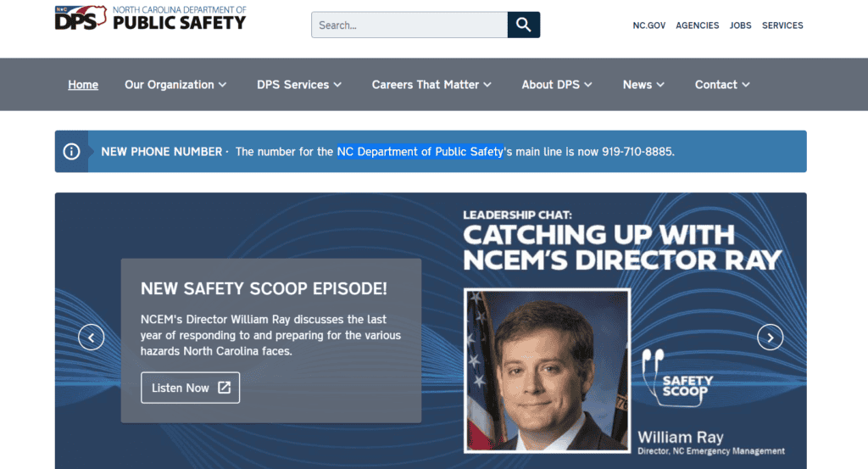Click the NC DPS Public Safety logo

(x=150, y=18)
